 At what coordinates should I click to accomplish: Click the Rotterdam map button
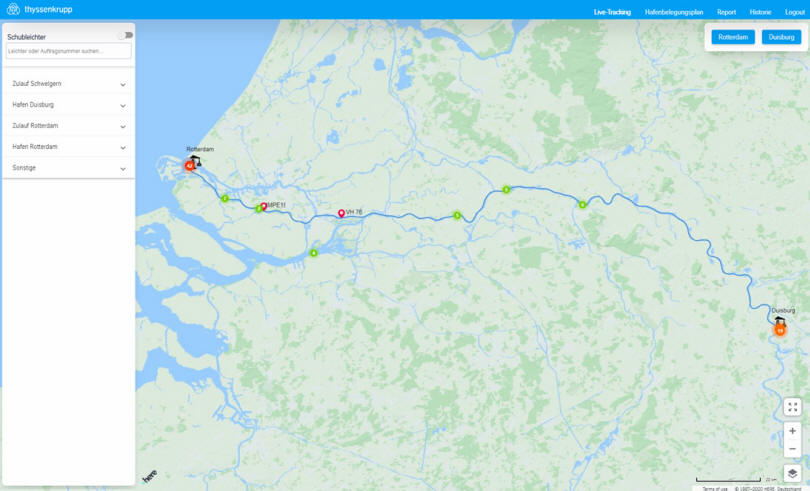click(733, 37)
